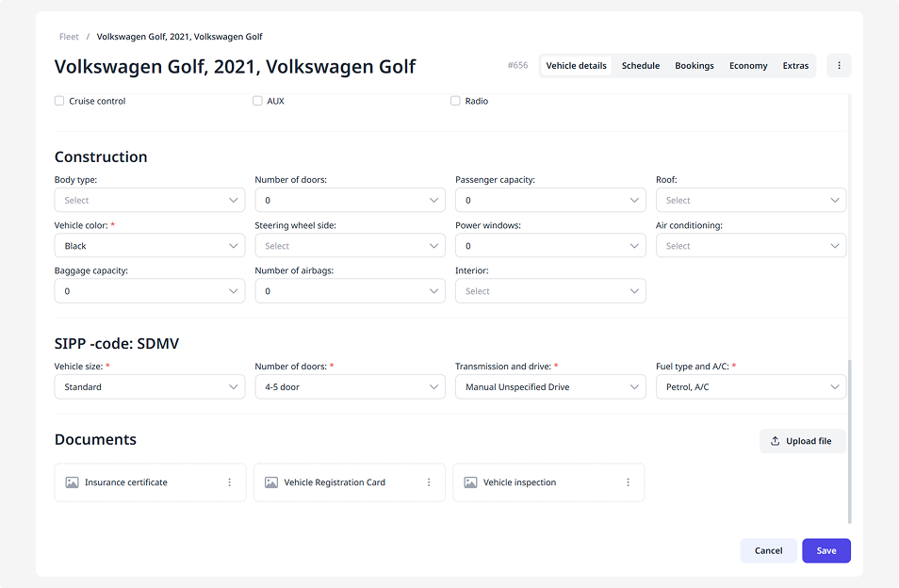
Task: Open Insurance certificate options menu
Action: (229, 482)
